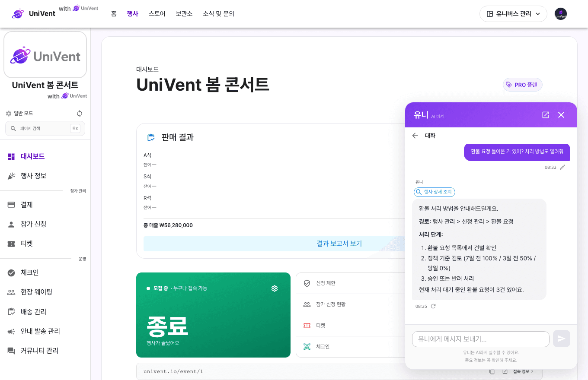Screen dimensions: 588x380
Task: Click the 행사 상세 조회 chip
Action: pyautogui.click(x=435, y=192)
